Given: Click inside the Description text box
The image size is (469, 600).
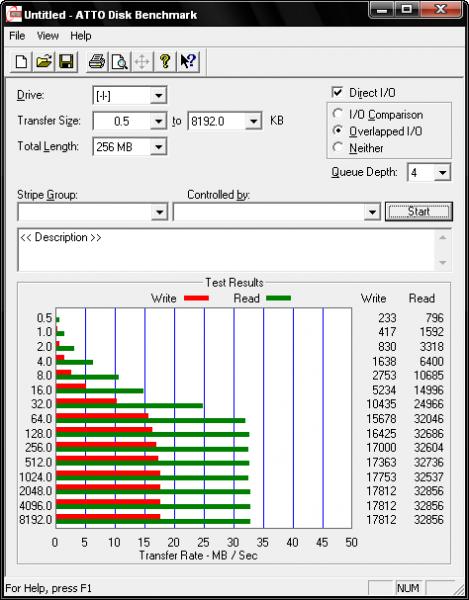Looking at the screenshot, I should click(226, 250).
